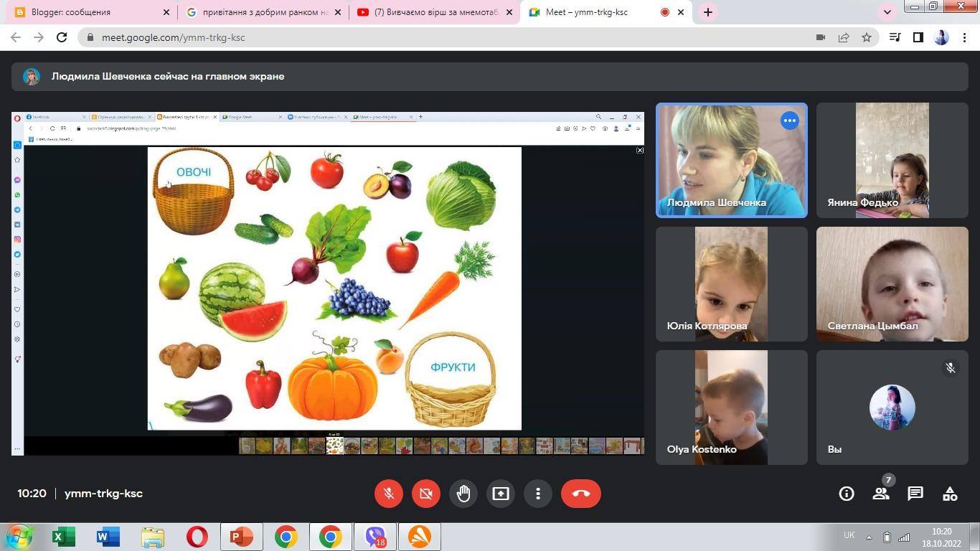This screenshot has width=980, height=551.
Task: Show the participants list
Action: pos(881,494)
